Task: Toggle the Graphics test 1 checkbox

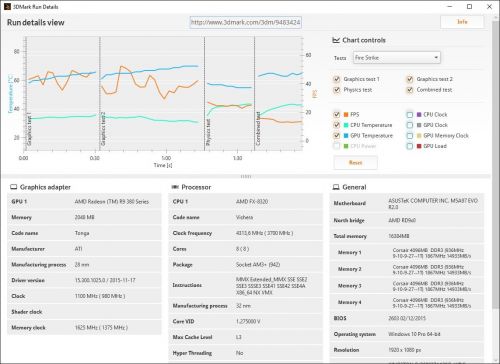Action: click(336, 79)
